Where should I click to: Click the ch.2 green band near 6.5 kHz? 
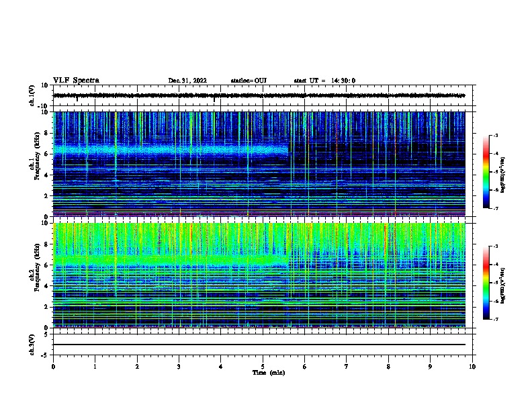click(171, 260)
